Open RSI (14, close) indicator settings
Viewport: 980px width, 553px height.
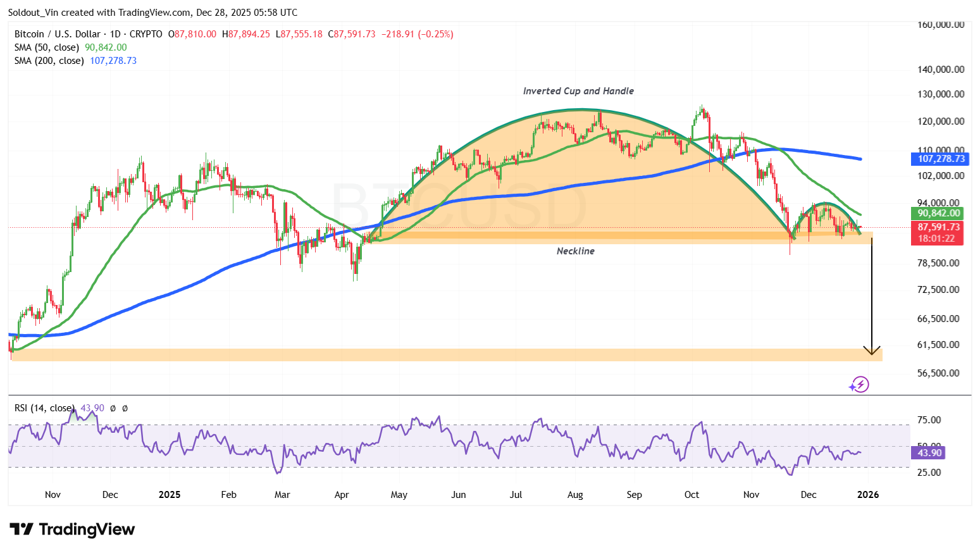click(x=44, y=408)
